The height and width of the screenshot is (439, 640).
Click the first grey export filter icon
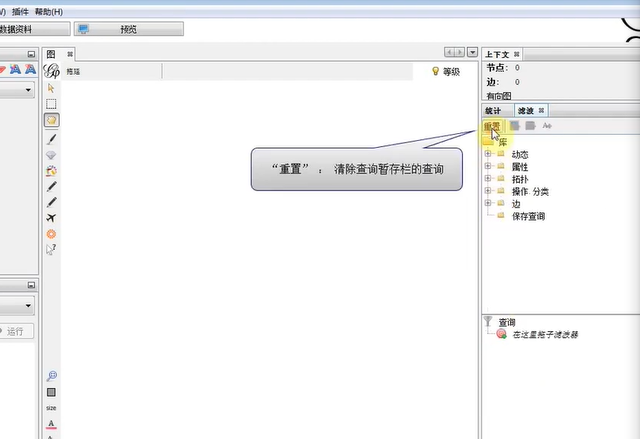514,126
